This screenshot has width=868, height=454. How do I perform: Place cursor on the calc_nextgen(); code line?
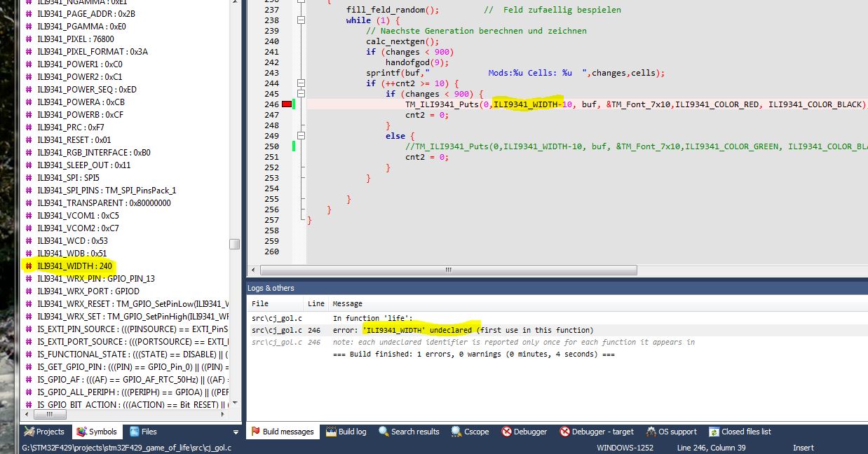402,41
